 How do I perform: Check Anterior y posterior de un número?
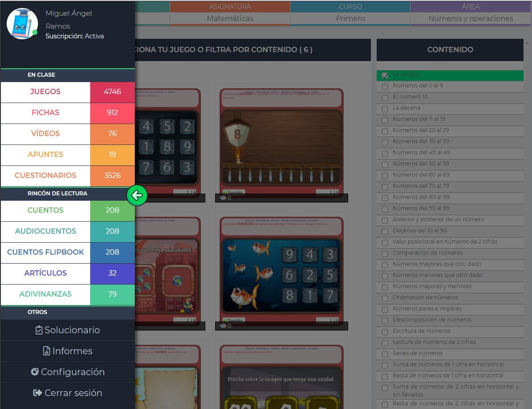point(385,220)
